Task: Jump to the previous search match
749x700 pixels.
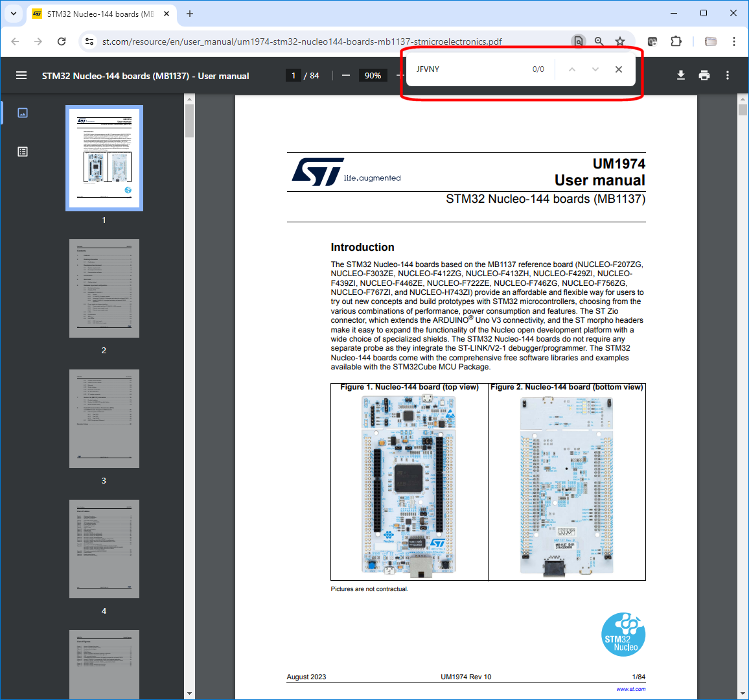Action: (571, 69)
